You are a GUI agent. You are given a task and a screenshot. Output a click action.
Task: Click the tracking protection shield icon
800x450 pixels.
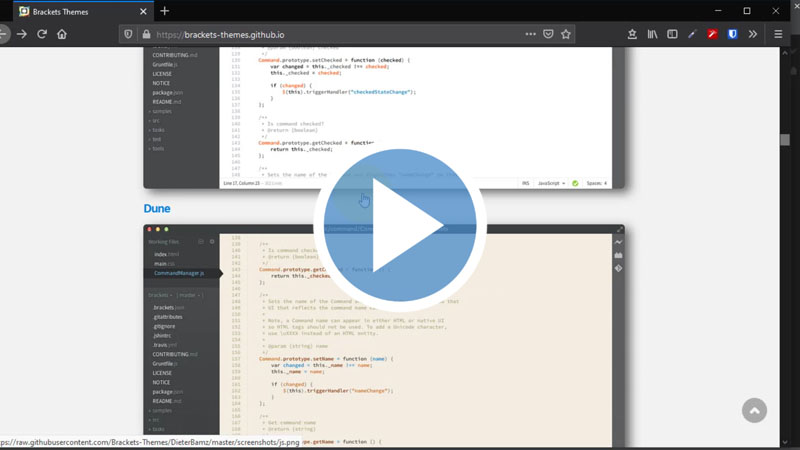[128, 34]
